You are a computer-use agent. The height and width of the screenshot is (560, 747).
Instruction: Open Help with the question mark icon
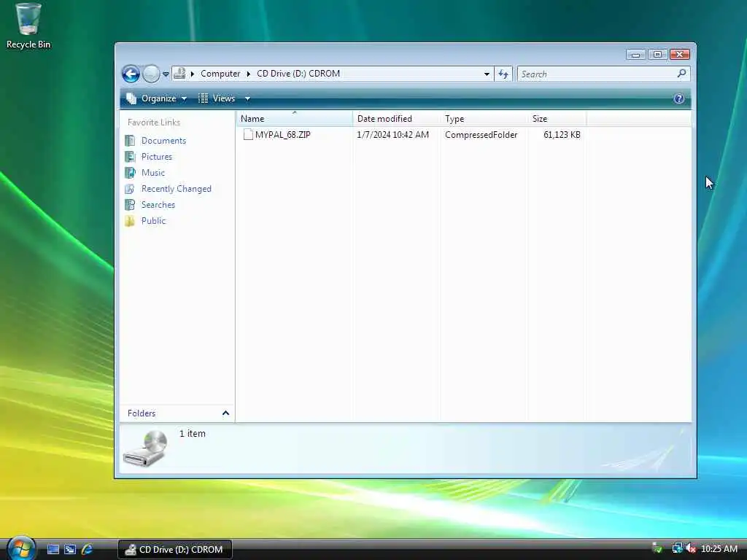click(x=679, y=98)
